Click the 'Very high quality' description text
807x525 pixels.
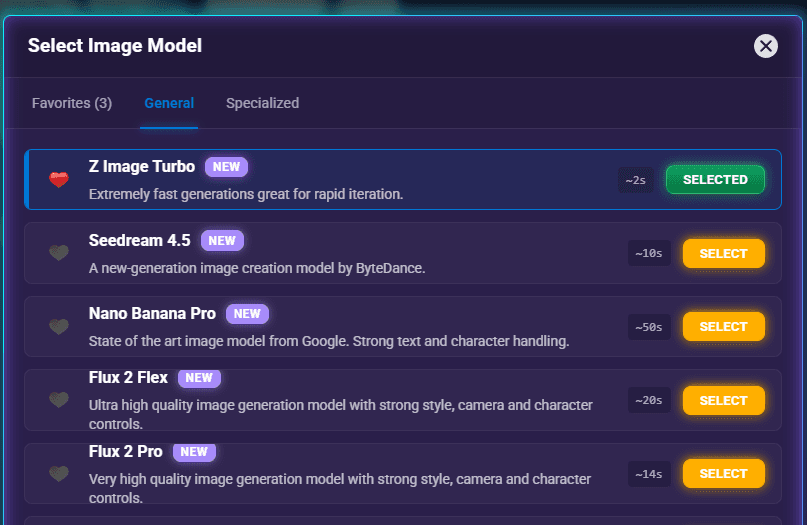click(x=340, y=488)
